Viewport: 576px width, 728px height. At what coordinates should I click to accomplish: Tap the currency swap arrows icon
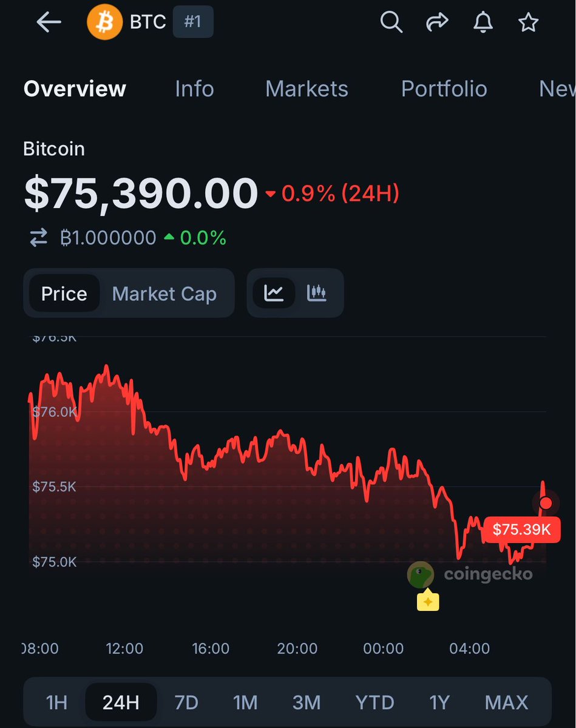click(x=38, y=238)
